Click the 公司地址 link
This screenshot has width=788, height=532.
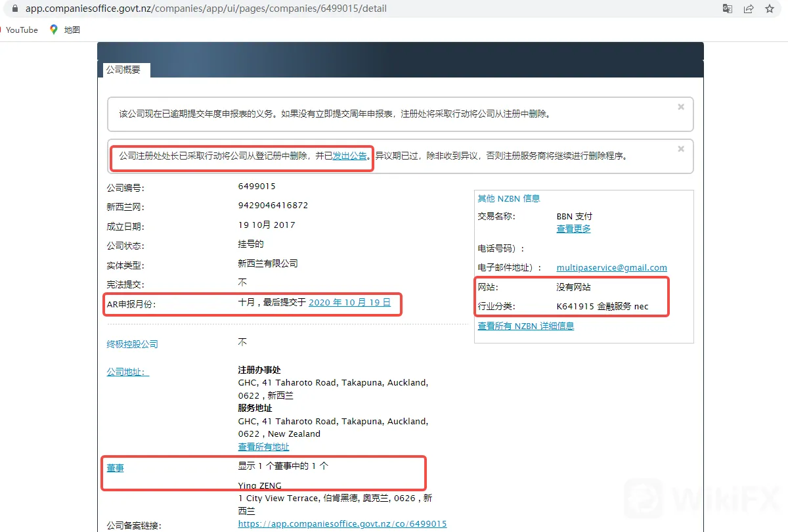click(x=128, y=372)
